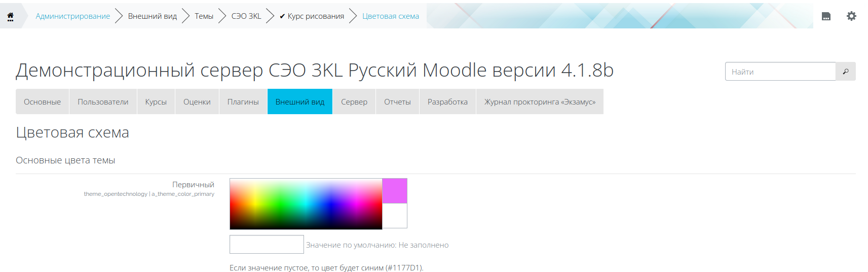Click Значение по умолчанию text
868x272 pixels.
pyautogui.click(x=378, y=245)
